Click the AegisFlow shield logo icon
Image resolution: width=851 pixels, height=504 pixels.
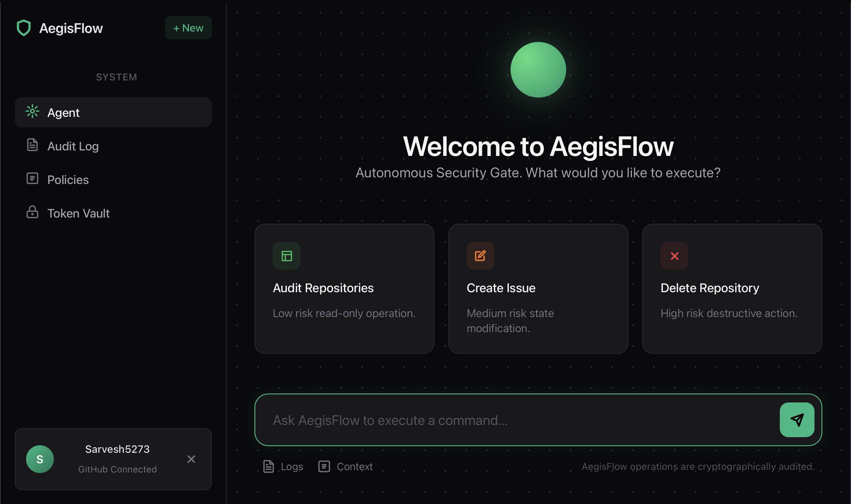click(24, 28)
